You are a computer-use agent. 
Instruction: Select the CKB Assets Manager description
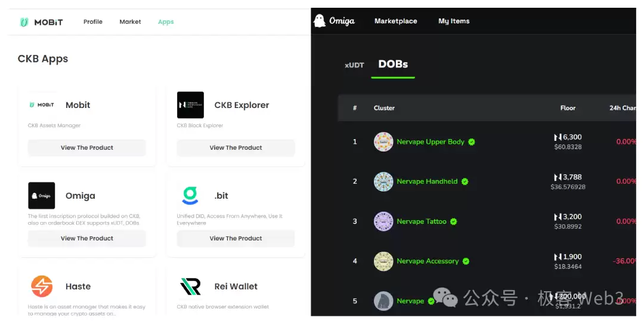pyautogui.click(x=54, y=125)
